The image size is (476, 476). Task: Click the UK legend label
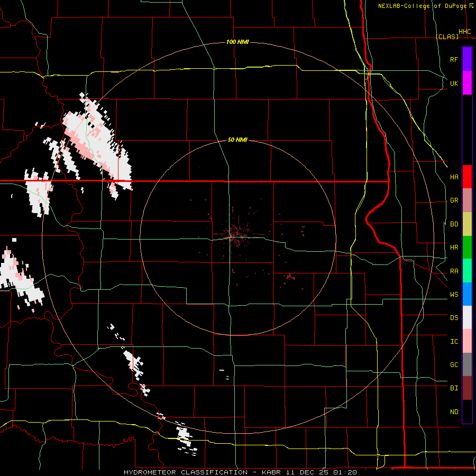pos(454,83)
